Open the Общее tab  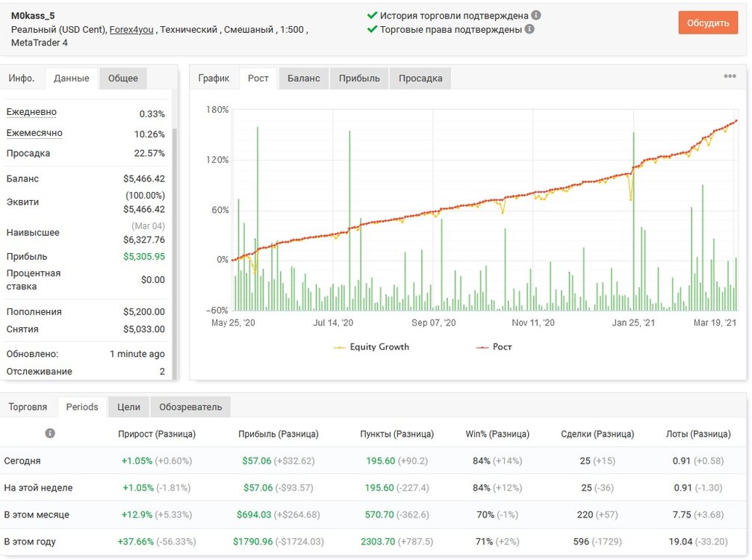[122, 78]
